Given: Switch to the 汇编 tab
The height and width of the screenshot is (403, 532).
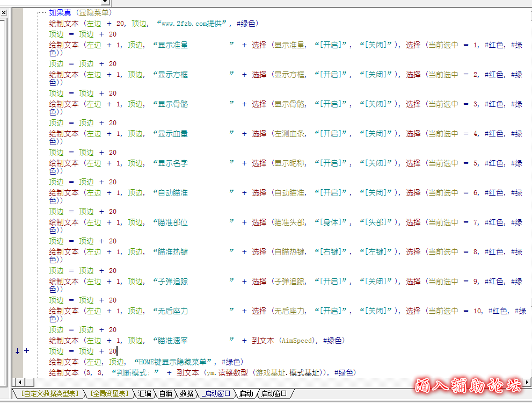Looking at the screenshot, I should coord(145,394).
